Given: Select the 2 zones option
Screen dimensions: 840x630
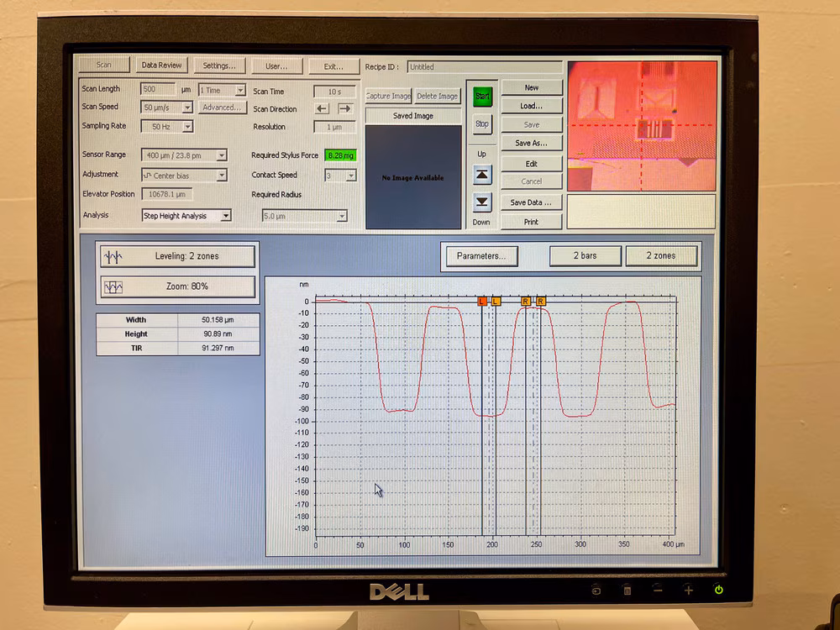Looking at the screenshot, I should tap(661, 255).
